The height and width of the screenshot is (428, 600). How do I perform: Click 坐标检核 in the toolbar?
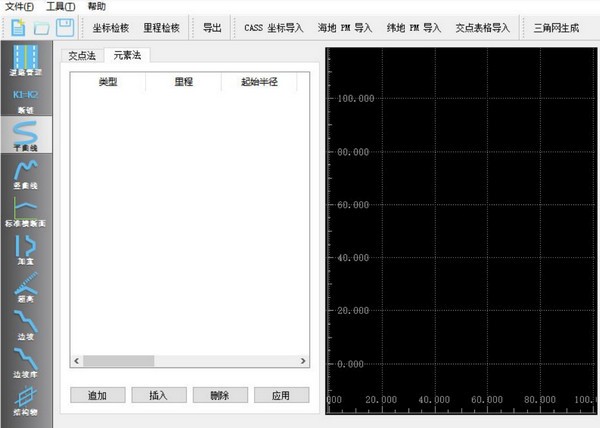click(111, 28)
